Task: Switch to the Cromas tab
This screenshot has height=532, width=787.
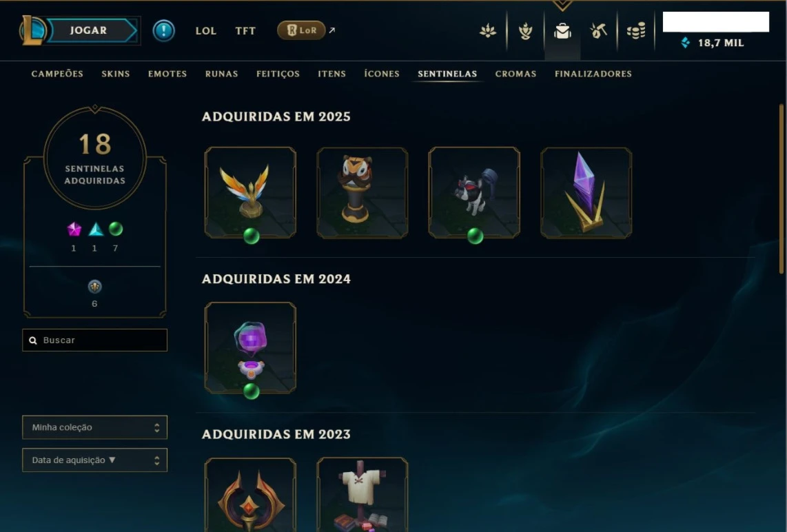Action: pyautogui.click(x=515, y=74)
